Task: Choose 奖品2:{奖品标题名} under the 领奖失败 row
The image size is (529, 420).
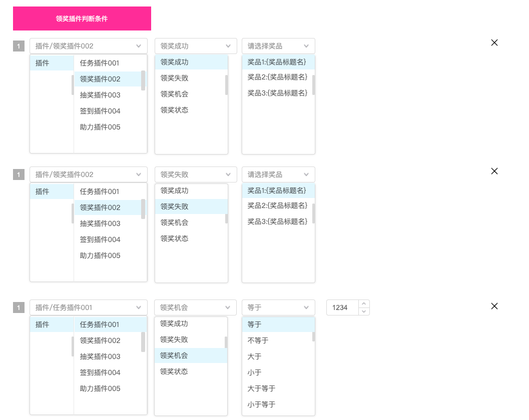Action: [x=277, y=205]
